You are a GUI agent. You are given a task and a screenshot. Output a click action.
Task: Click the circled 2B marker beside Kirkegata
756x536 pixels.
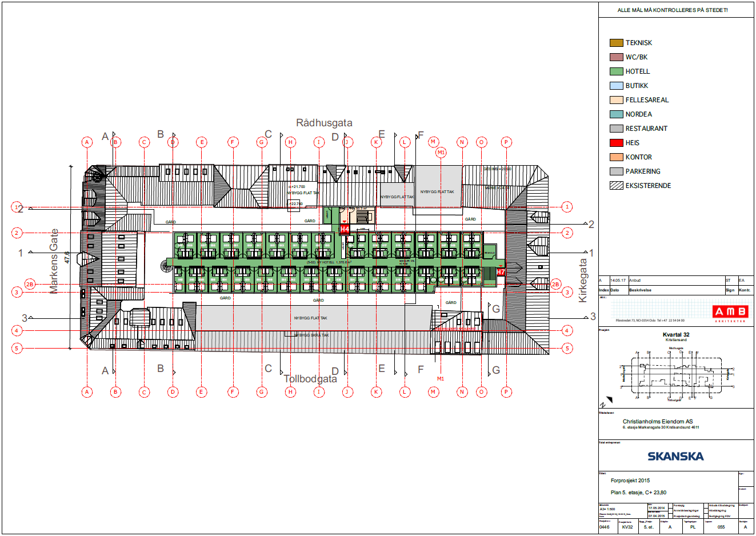(555, 284)
